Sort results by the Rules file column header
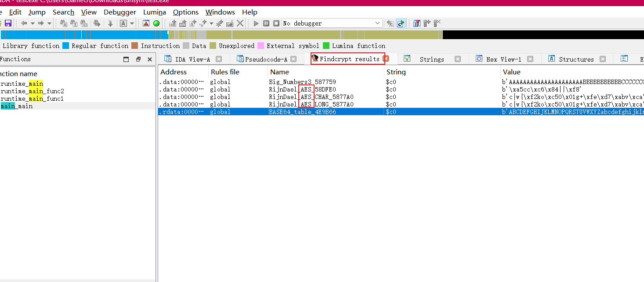The width and height of the screenshot is (644, 282). click(x=238, y=72)
